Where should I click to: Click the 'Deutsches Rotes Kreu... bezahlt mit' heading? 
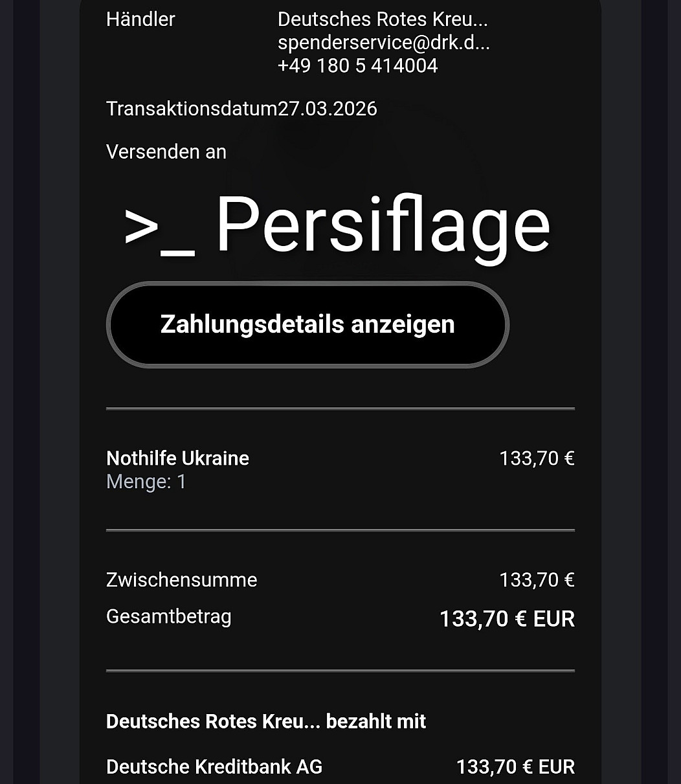pos(266,721)
